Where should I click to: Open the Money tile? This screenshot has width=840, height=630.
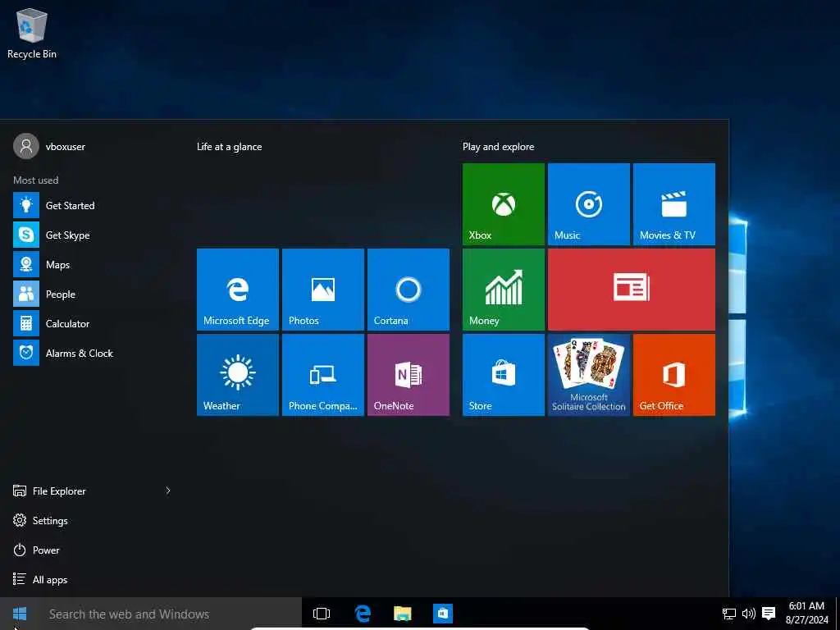pyautogui.click(x=504, y=290)
